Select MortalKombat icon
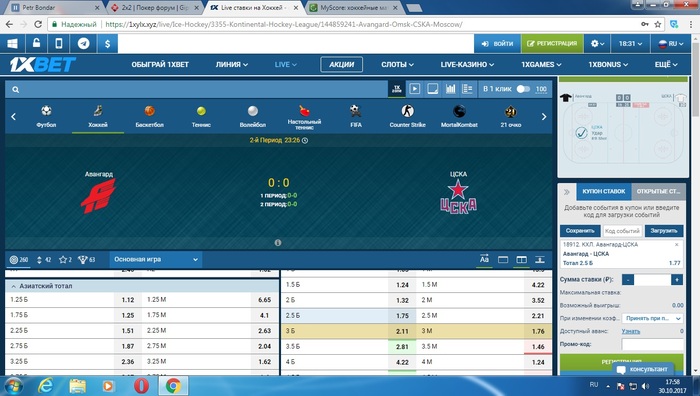Viewport: 700px width, 396px height. (x=459, y=116)
